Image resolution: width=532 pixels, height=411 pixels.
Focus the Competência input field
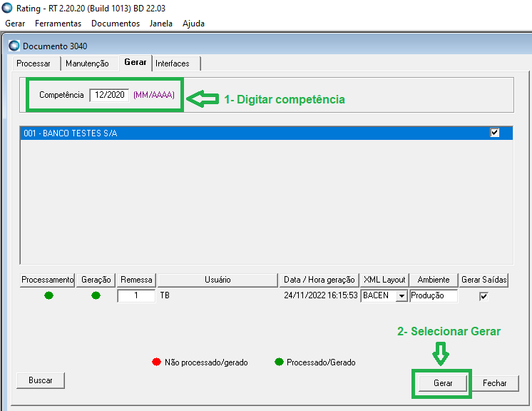pos(109,95)
